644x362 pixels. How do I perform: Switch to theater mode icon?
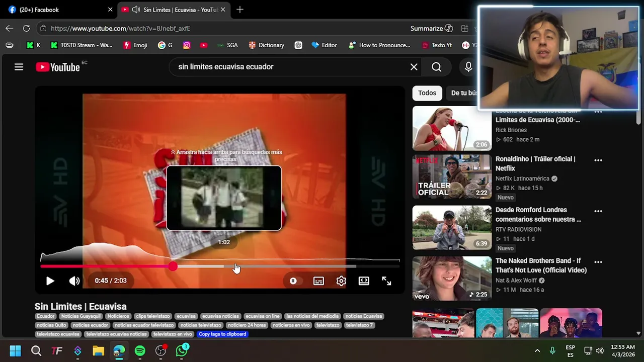pos(364,281)
